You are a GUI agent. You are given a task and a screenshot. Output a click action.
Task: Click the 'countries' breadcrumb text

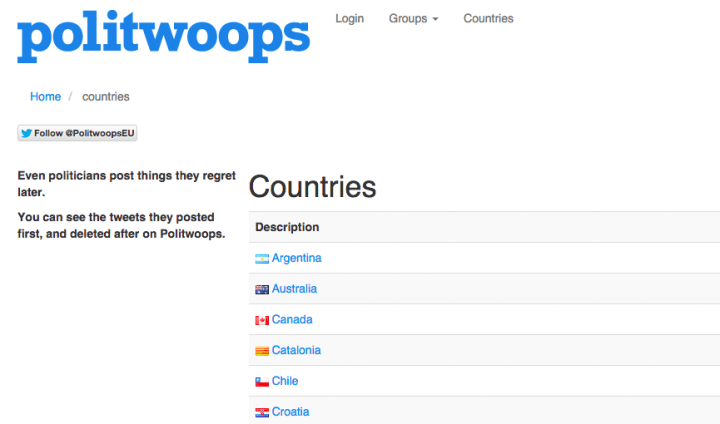[106, 96]
